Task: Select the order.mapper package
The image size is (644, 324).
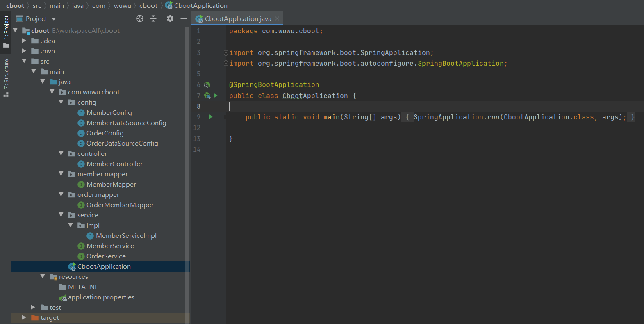Action: 98,194
